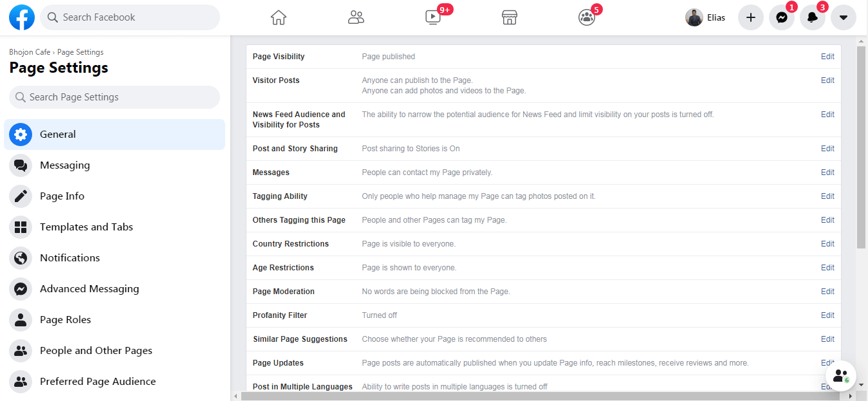
Task: Edit the Profanity Filter setting
Action: tap(827, 315)
